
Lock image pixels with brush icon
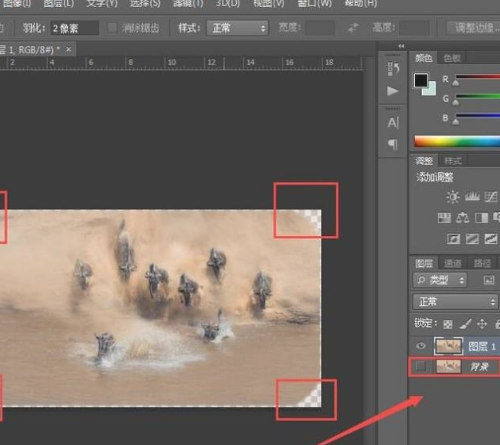(465, 323)
